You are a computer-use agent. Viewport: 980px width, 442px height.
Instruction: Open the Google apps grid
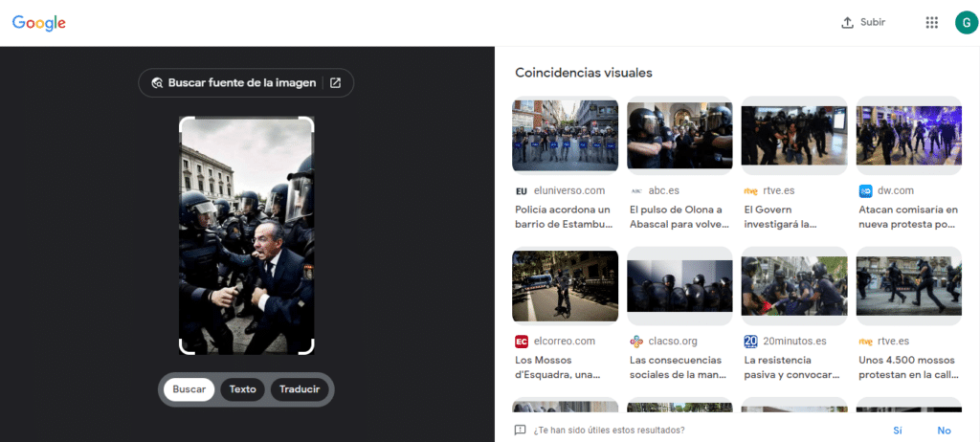(931, 23)
